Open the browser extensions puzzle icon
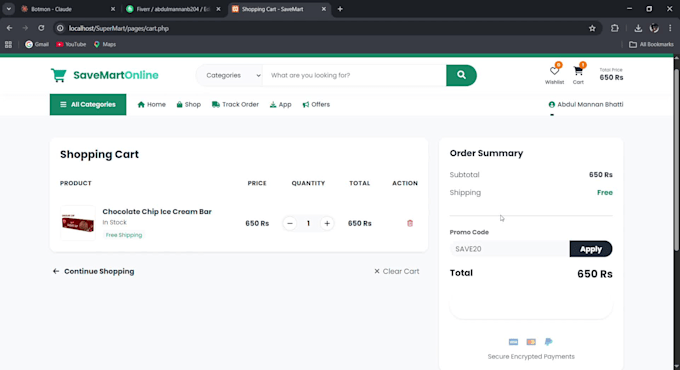Screen dimensions: 680x370 pos(615,28)
